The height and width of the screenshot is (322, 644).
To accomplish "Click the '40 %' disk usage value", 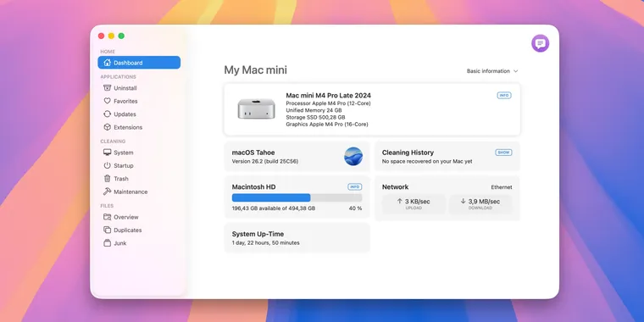I will [x=356, y=208].
